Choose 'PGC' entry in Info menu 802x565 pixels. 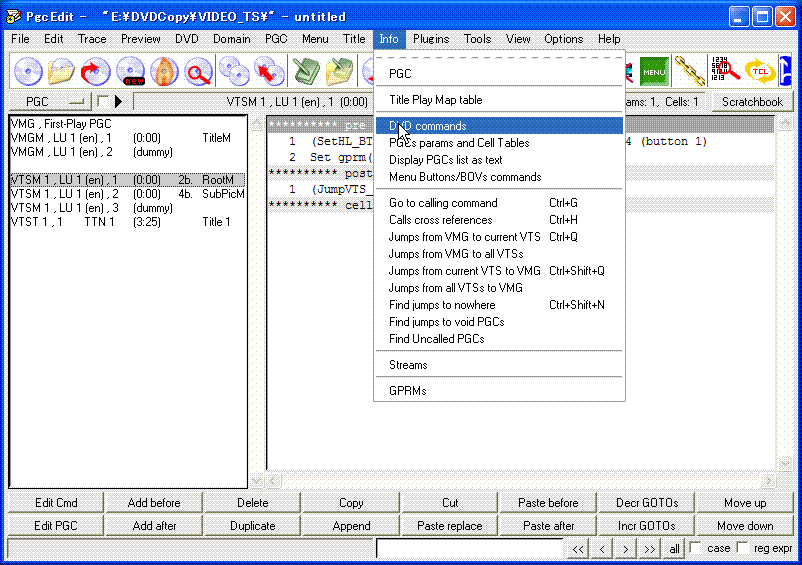tap(499, 74)
